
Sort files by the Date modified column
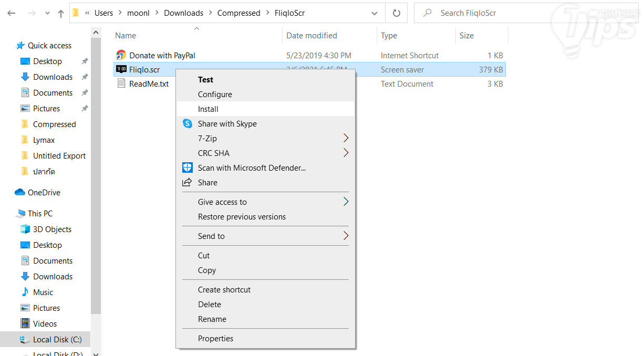(311, 36)
